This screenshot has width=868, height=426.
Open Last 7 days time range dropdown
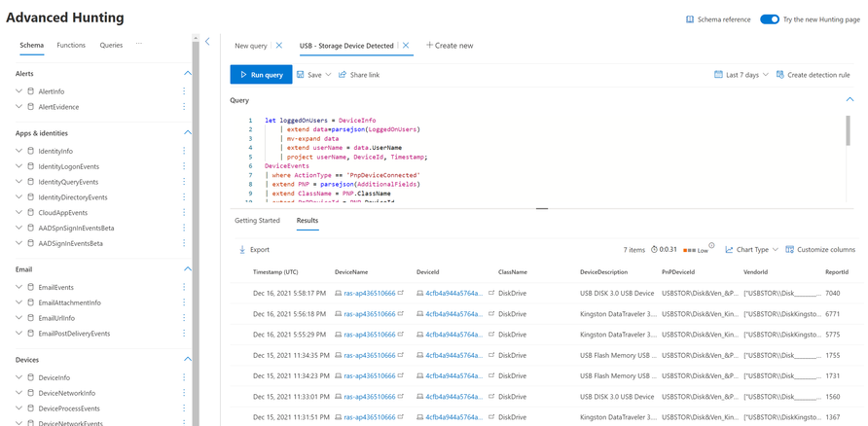click(x=741, y=75)
